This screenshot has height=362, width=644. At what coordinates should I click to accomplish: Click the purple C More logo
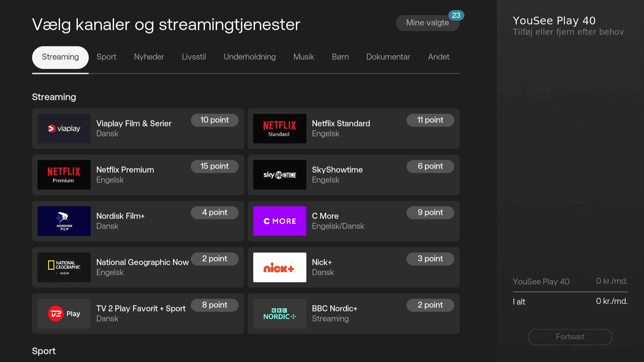tap(280, 221)
